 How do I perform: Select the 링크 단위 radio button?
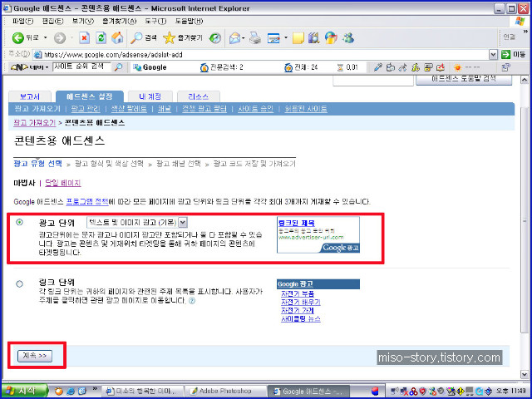point(20,283)
